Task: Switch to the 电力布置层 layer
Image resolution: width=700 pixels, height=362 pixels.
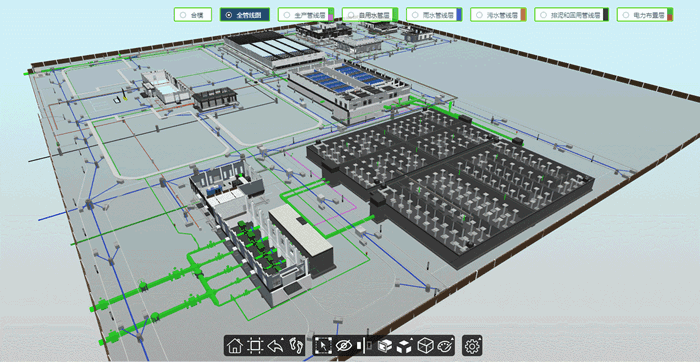Action: click(x=645, y=15)
